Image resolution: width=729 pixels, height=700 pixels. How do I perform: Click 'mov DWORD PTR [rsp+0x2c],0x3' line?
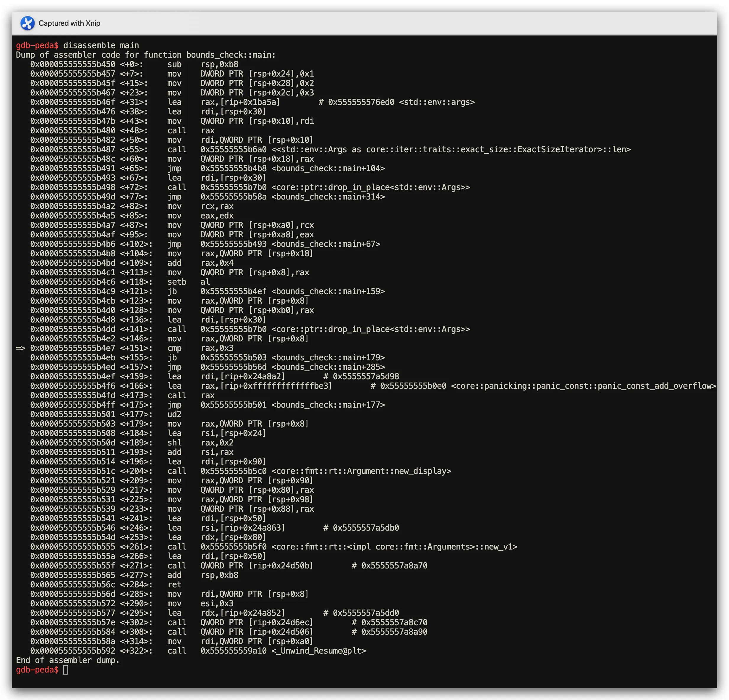(x=240, y=93)
